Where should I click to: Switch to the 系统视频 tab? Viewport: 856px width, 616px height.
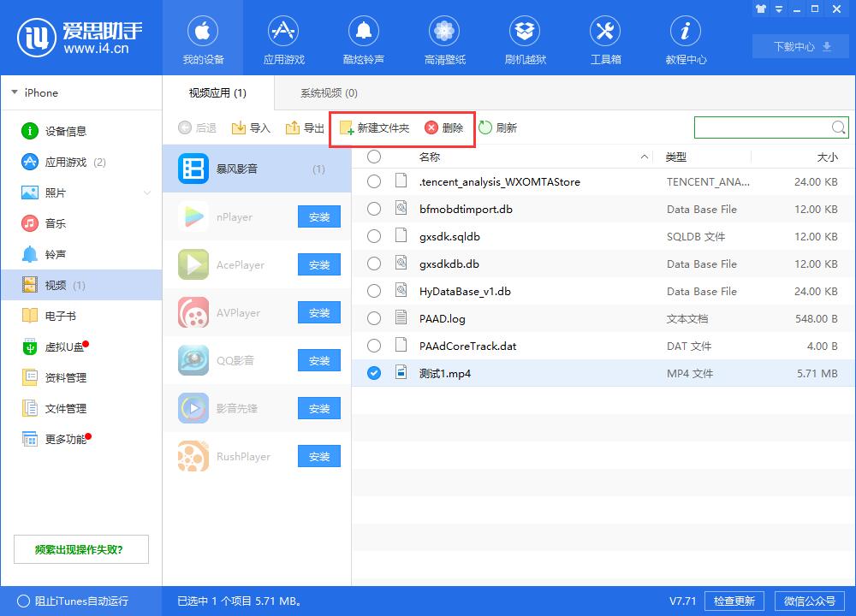click(x=328, y=92)
